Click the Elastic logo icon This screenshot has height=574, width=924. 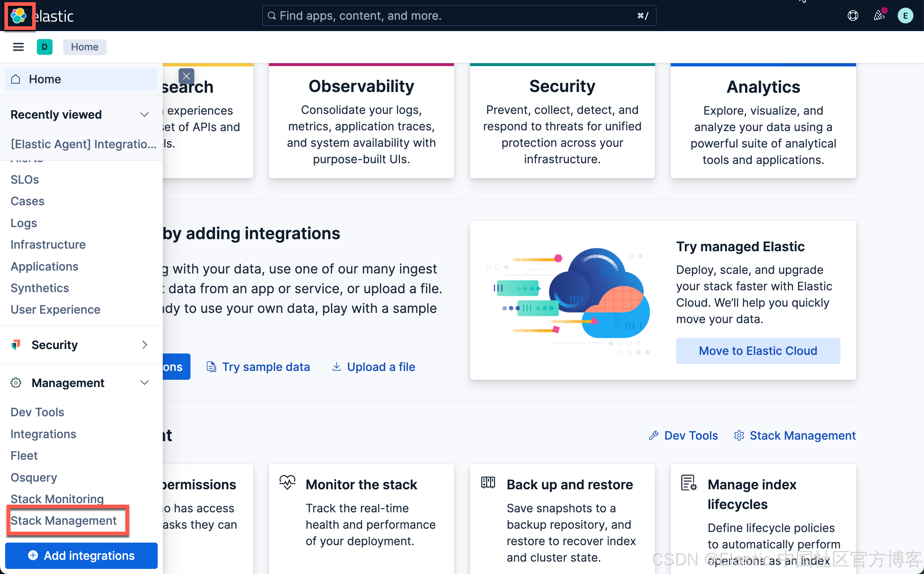(18, 16)
